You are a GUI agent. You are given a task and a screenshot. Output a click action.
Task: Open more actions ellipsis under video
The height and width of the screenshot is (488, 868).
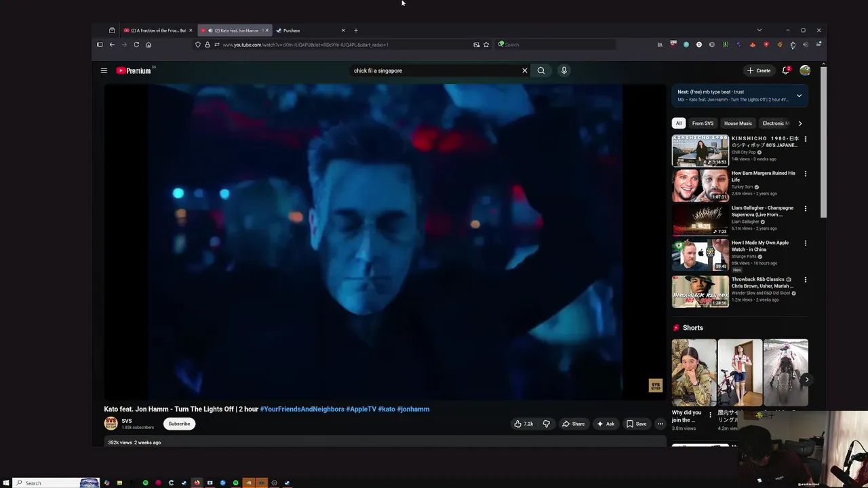660,424
